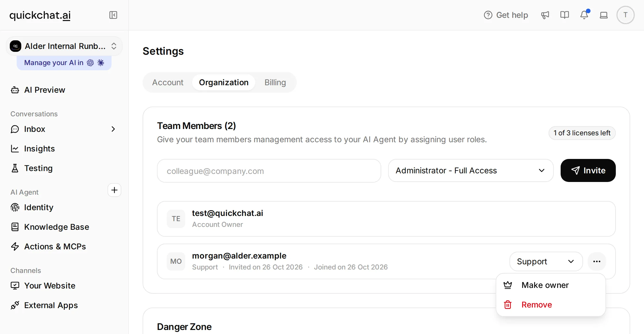Focus the colleague email input field
Viewport: 644px width, 334px height.
pos(269,171)
